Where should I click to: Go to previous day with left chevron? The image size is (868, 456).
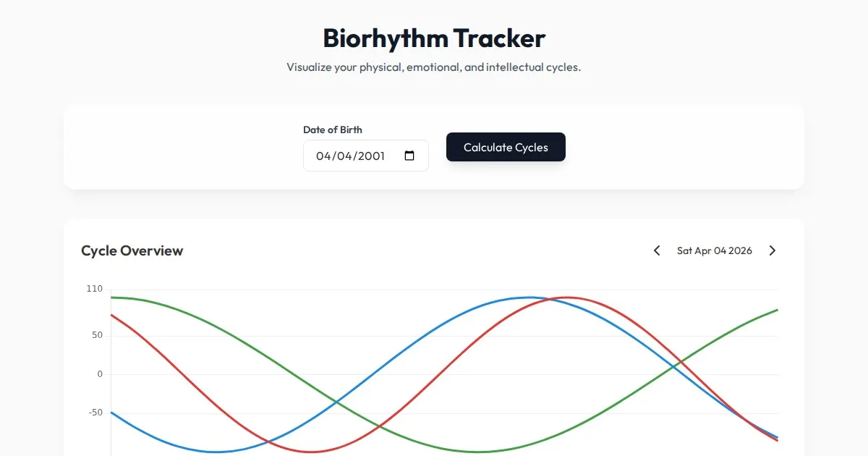tap(657, 250)
